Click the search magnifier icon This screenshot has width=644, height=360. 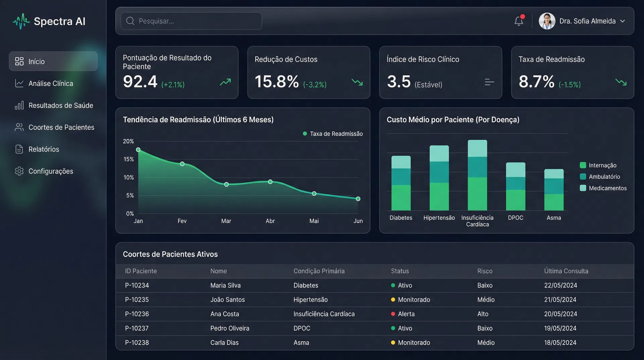point(130,21)
